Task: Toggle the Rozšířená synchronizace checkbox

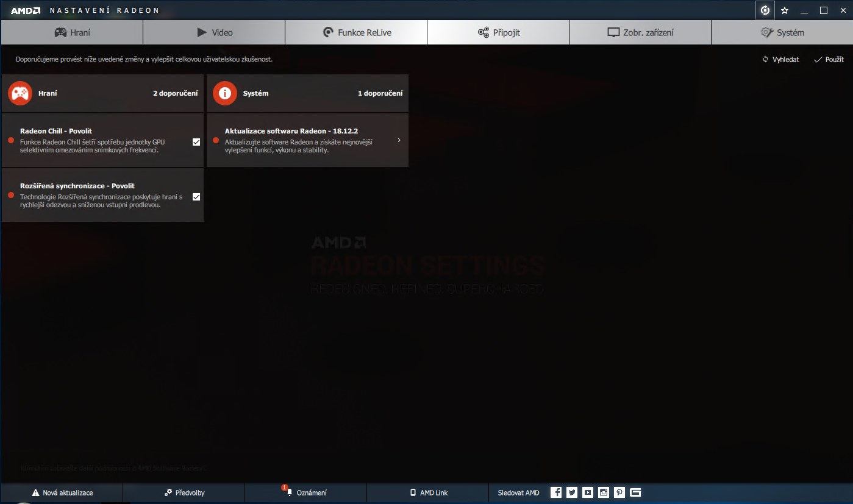Action: [x=196, y=197]
